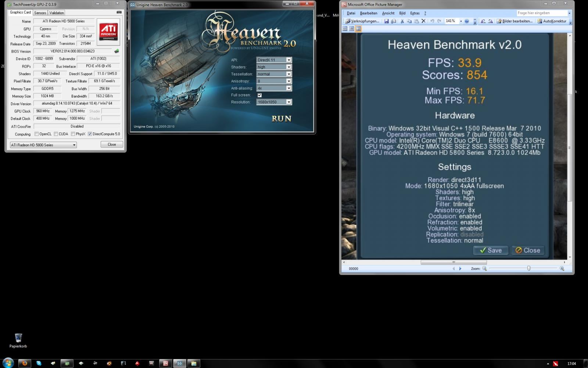
Task: Click the Frage hier eingeben help field
Action: 542,13
